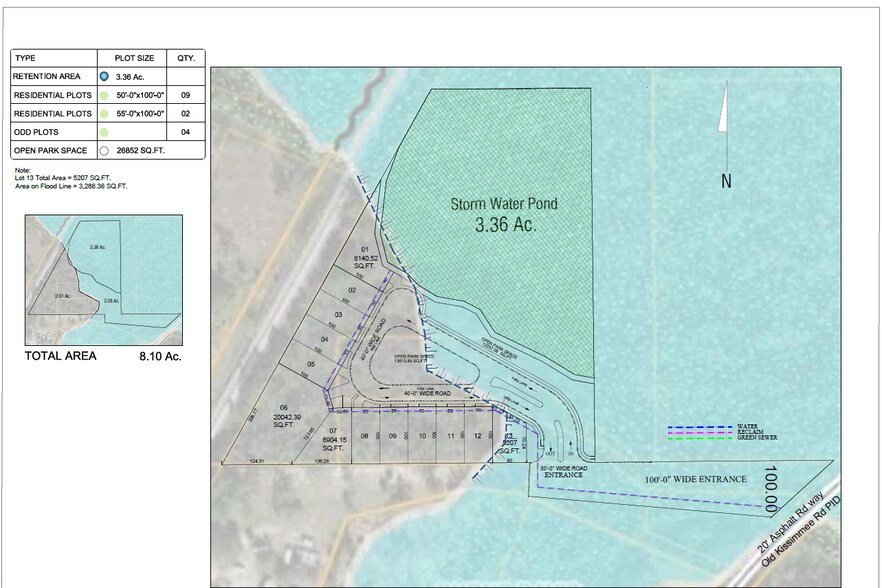Click the Odd Plots quantity 04
Viewport: 882px width, 588px height.
186,132
